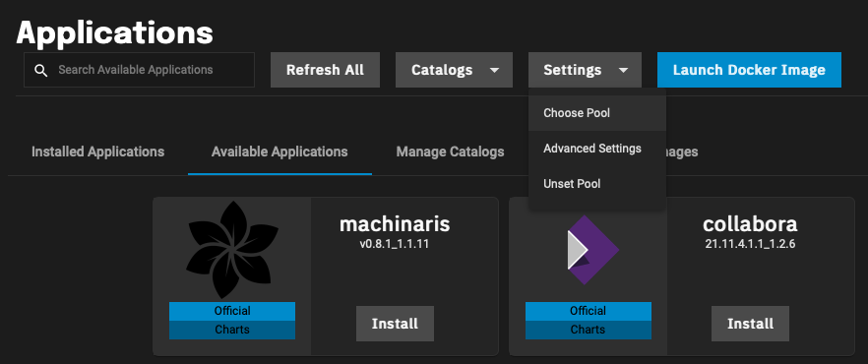
Task: Click machinaris version v0.8.1_1.1.11 text
Action: 395,244
